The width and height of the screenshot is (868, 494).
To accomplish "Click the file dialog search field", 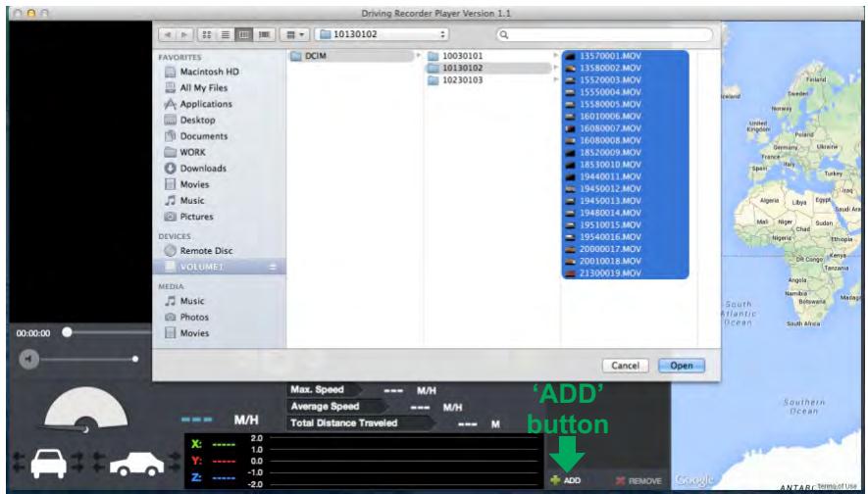I will point(604,34).
